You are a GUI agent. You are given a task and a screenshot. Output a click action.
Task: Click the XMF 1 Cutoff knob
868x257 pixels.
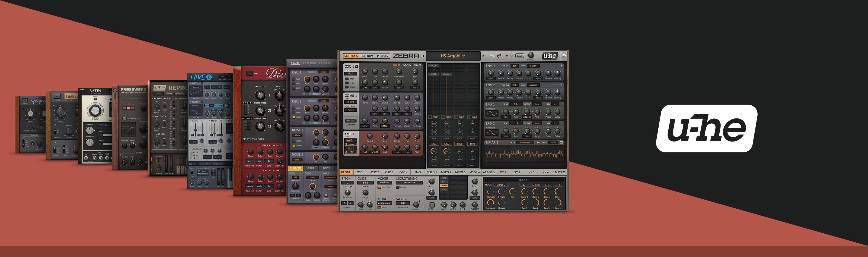370,136
